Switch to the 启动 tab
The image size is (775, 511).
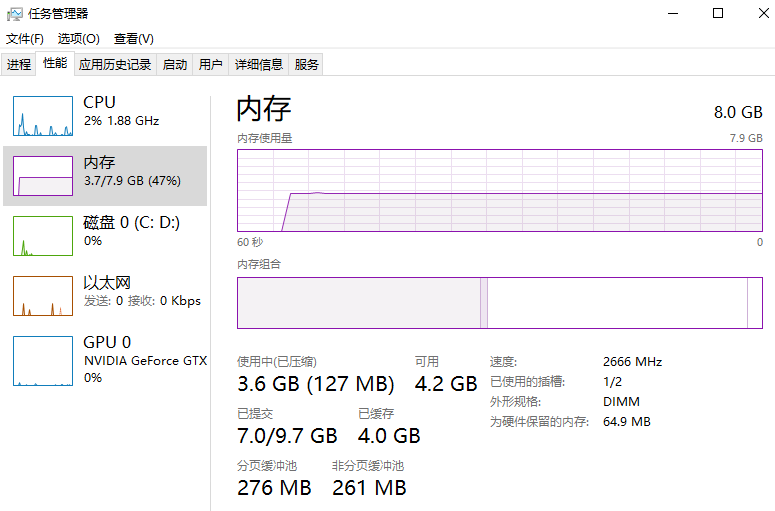[x=175, y=65]
